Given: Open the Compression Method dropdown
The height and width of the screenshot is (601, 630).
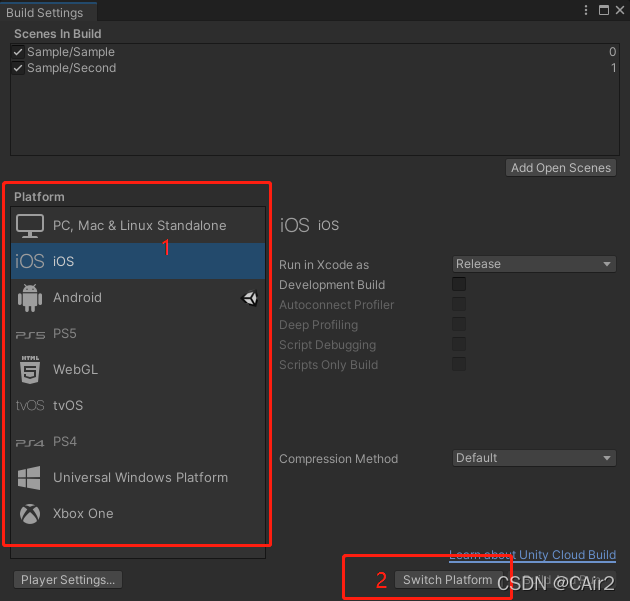Looking at the screenshot, I should [x=534, y=458].
